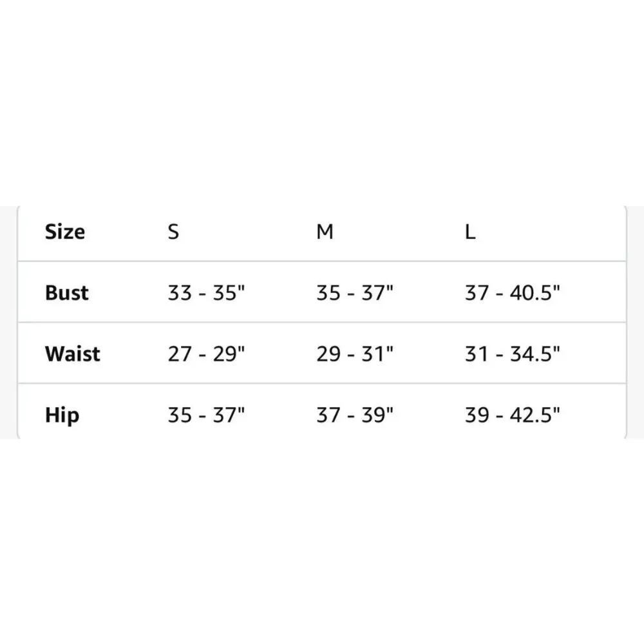Select the M size column header
Screen dimensions: 644x644
tap(325, 232)
